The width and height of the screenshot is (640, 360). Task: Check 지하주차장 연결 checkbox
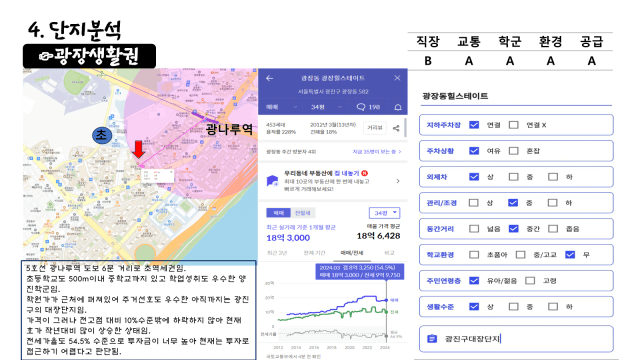pyautogui.click(x=474, y=124)
